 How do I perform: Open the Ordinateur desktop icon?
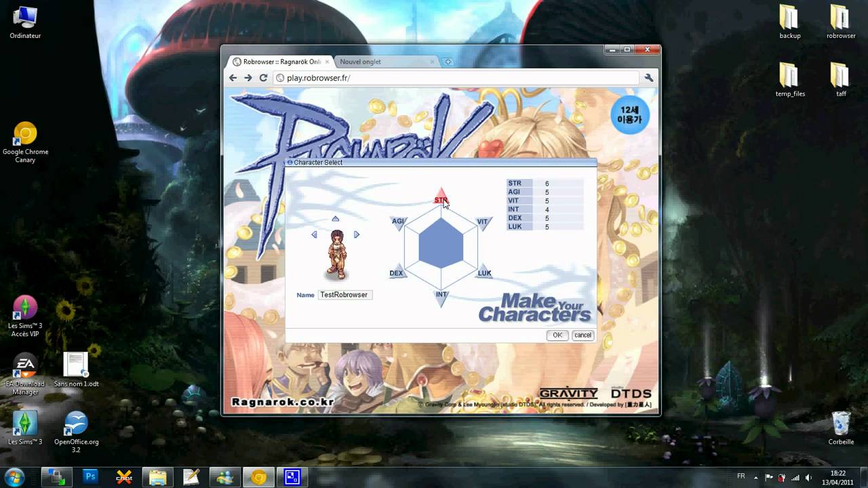[x=25, y=22]
